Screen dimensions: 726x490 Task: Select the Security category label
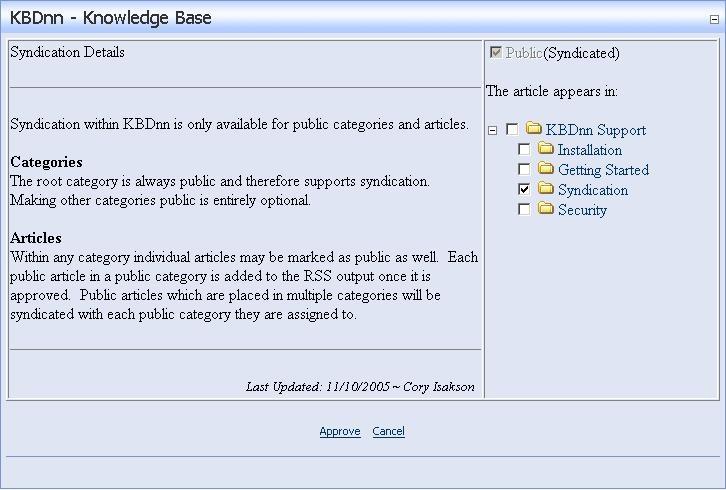point(582,210)
